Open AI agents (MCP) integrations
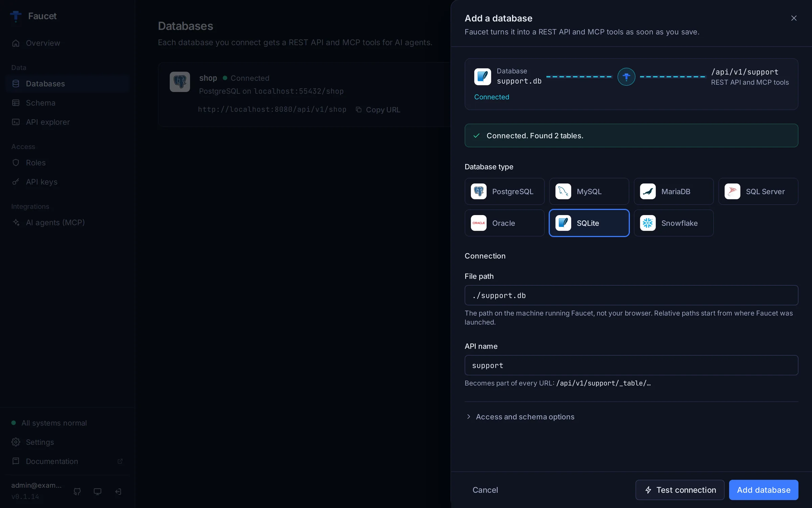 [x=68, y=223]
